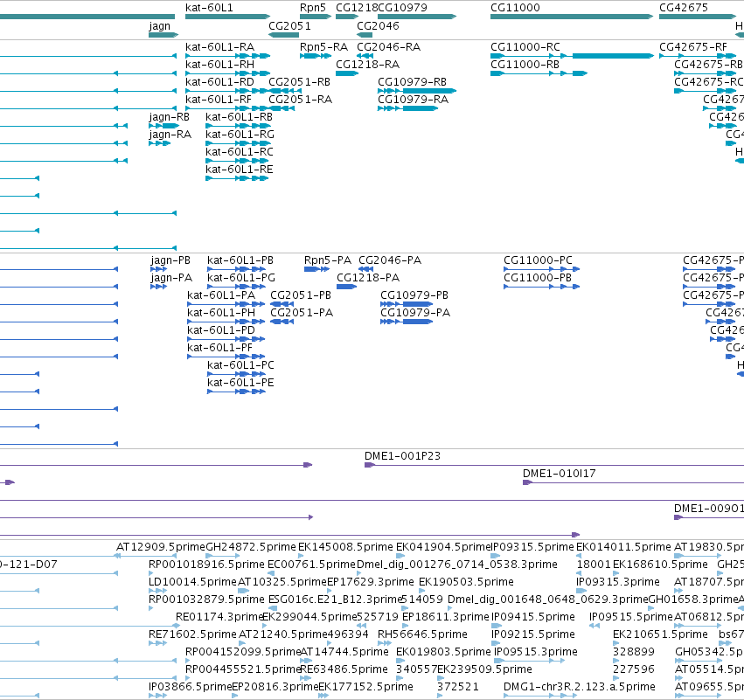Select the kat-60L1-PG protein label
The image size is (744, 700).
tap(241, 278)
